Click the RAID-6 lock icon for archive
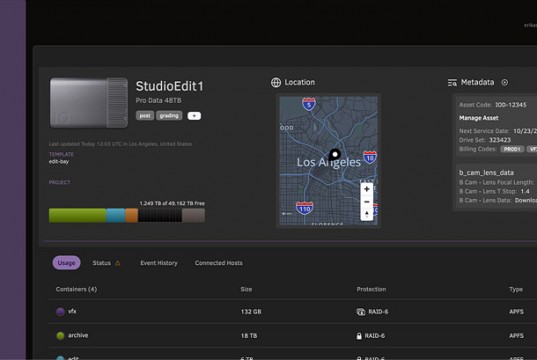 coord(359,336)
